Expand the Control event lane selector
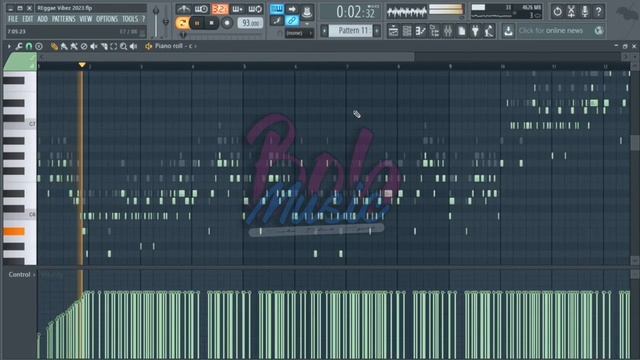The height and width of the screenshot is (360, 640). [22, 275]
